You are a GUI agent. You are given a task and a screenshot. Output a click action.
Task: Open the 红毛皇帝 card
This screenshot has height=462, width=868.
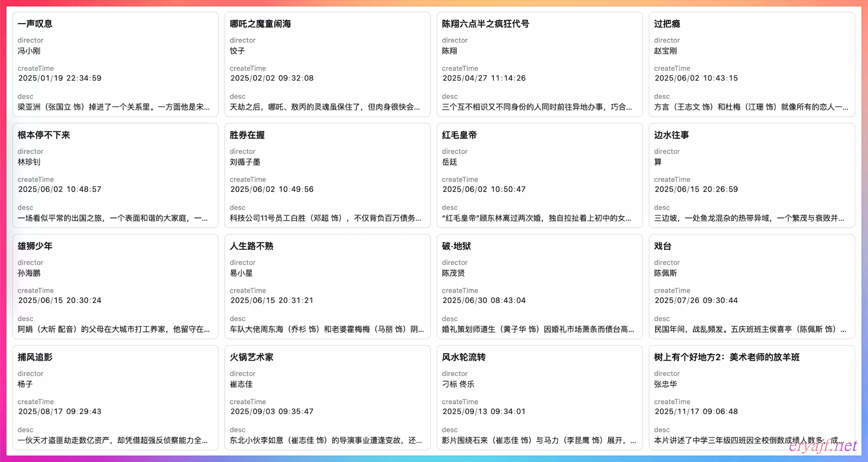(540, 175)
